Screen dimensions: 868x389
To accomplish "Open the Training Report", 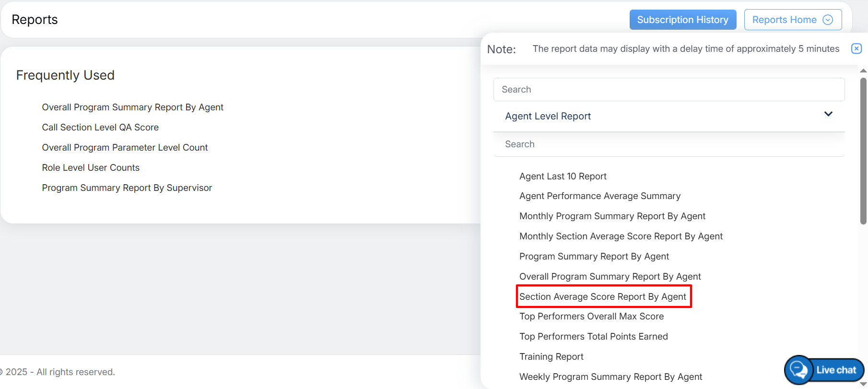I will [x=551, y=357].
